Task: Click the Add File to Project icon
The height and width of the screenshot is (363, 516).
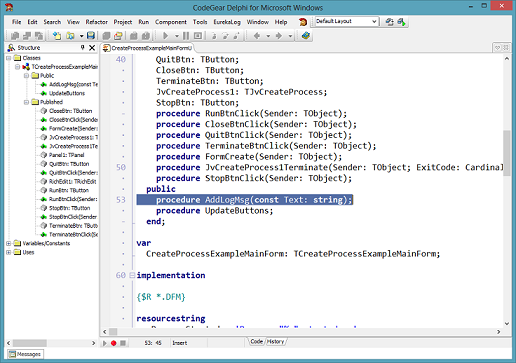Action: pos(134,35)
